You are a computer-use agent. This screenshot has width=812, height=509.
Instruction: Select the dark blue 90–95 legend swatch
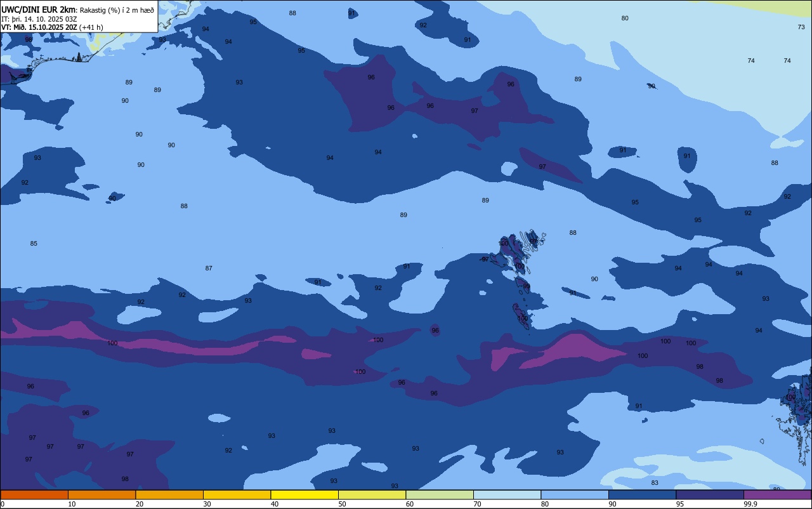tap(642, 494)
